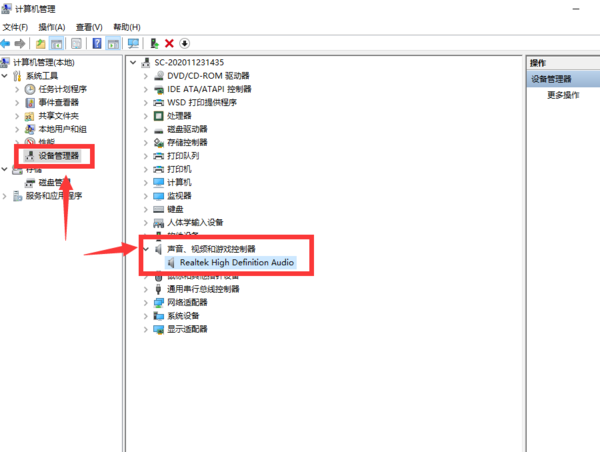Select 系统设备 in device list
Screen dimensions: 600x452
183,316
